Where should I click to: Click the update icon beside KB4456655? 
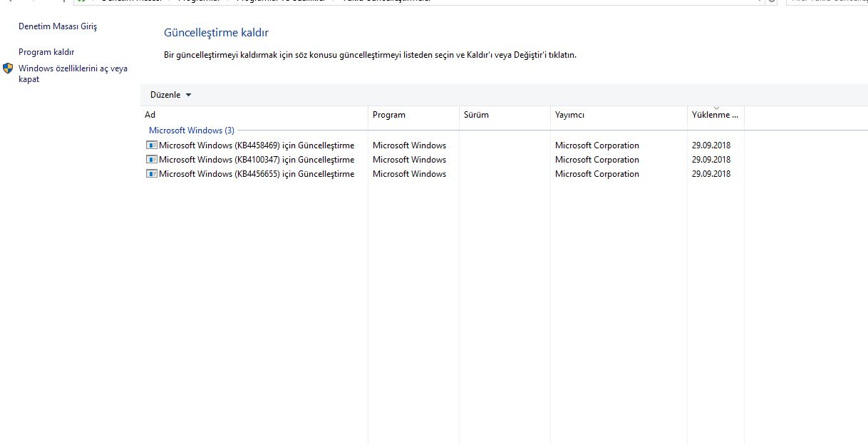151,173
